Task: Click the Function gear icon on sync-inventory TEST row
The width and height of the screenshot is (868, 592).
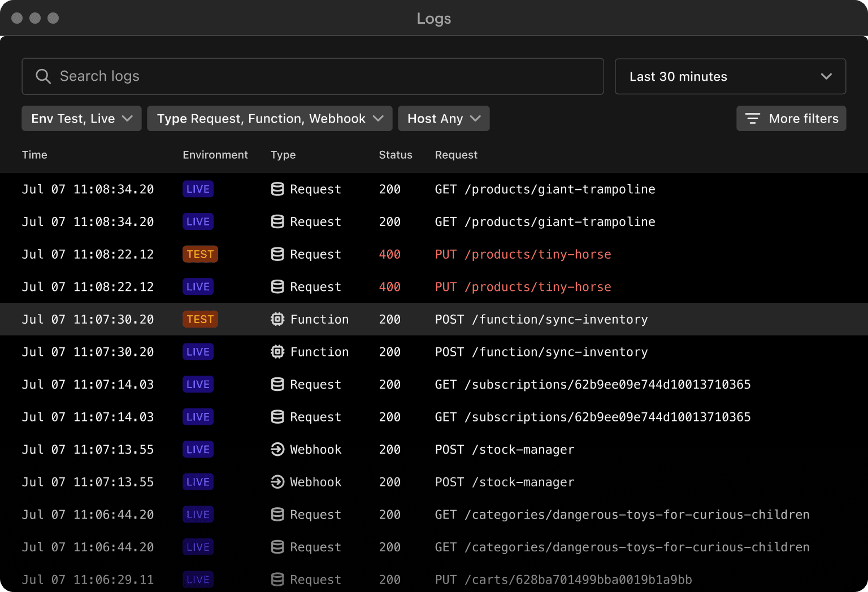Action: click(x=277, y=319)
